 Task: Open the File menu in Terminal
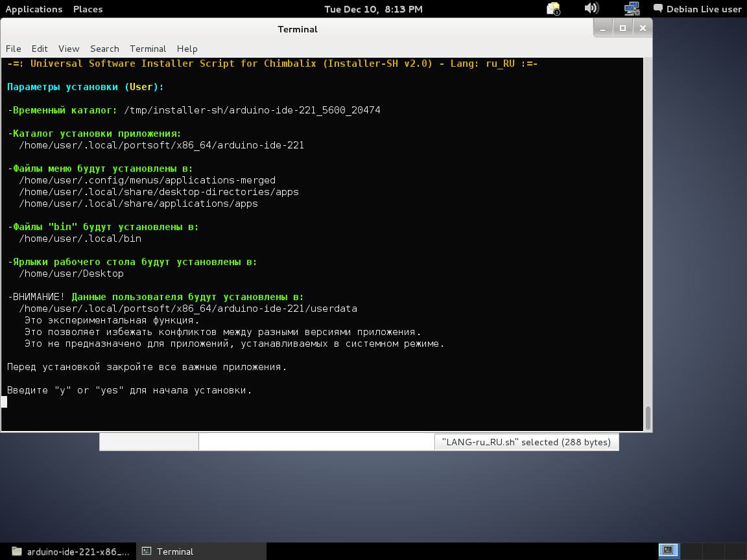[x=14, y=49]
